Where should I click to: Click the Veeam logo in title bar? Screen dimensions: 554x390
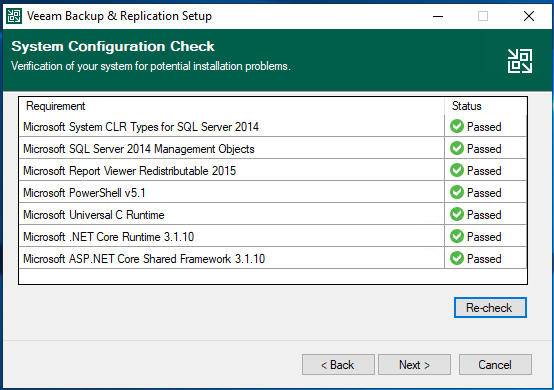click(14, 16)
